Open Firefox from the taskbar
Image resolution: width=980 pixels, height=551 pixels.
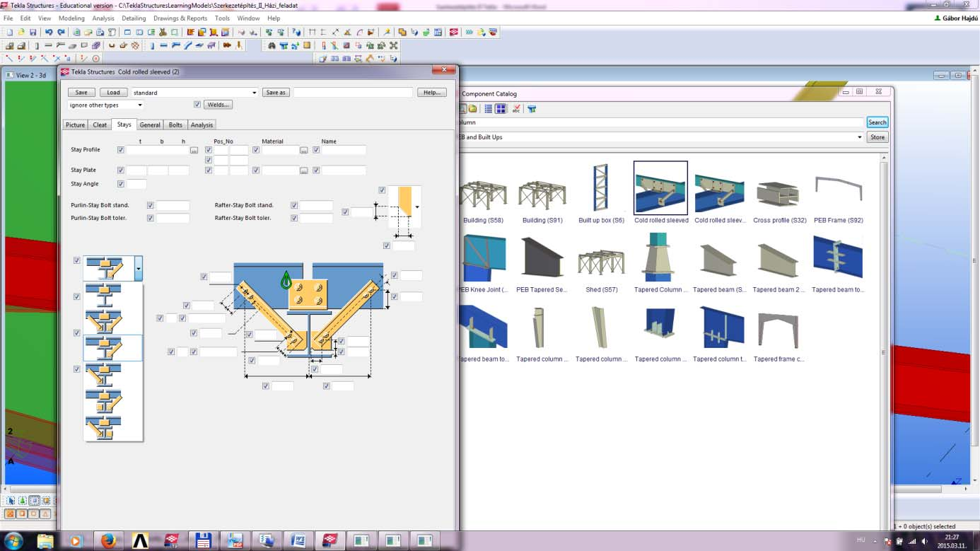(x=108, y=541)
